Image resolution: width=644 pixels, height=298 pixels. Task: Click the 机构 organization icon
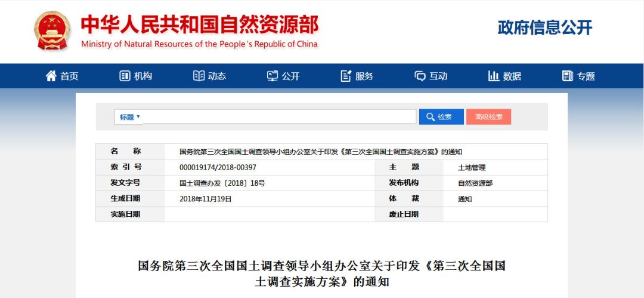coord(125,76)
